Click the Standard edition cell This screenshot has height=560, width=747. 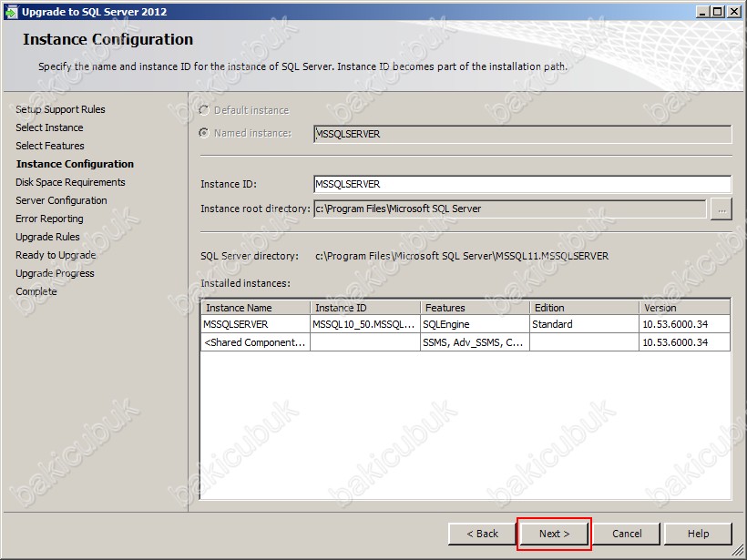point(585,324)
